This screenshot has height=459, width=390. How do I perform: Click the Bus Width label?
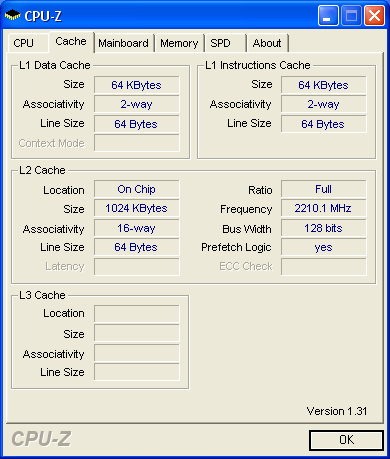point(247,229)
